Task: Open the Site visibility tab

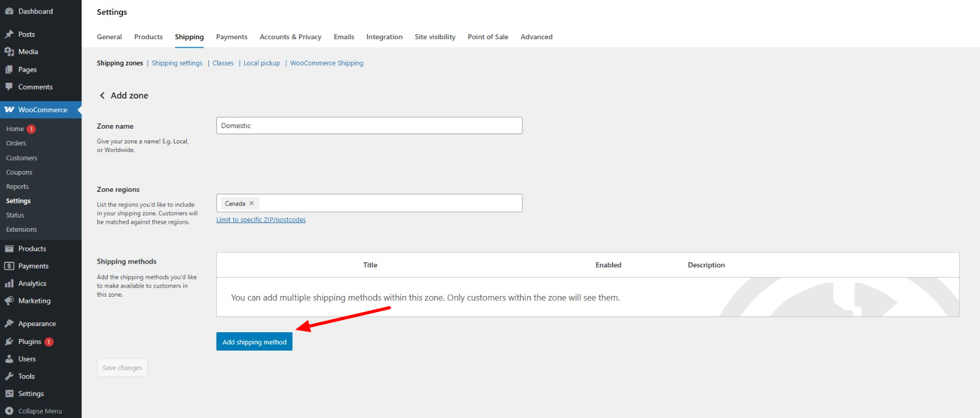Action: click(435, 37)
